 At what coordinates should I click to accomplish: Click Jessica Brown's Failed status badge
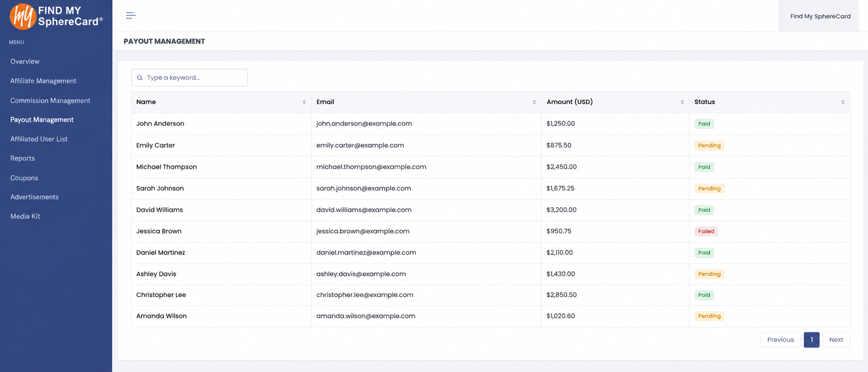click(x=706, y=232)
